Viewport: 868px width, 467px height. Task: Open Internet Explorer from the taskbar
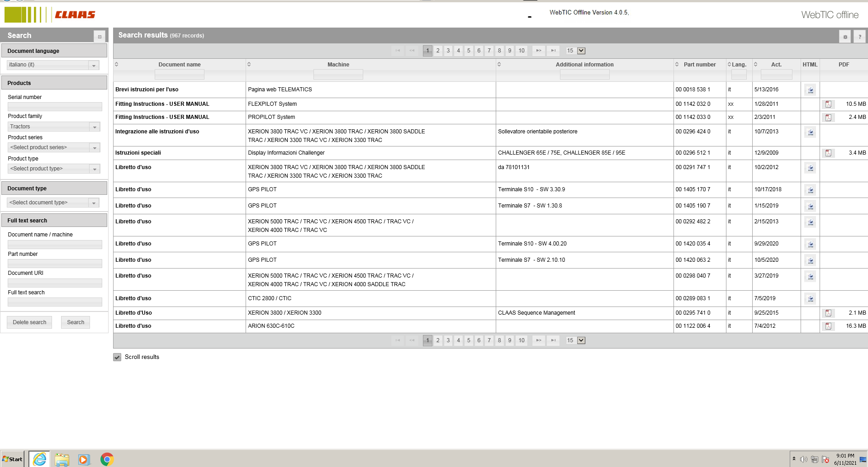click(39, 459)
